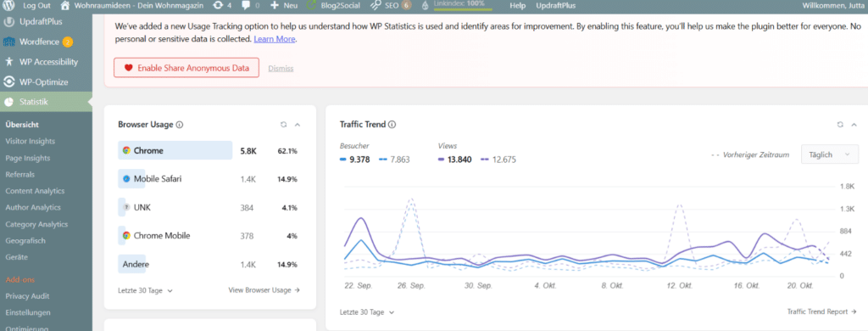Click the Chrome browser icon row
868x331 pixels.
point(126,150)
